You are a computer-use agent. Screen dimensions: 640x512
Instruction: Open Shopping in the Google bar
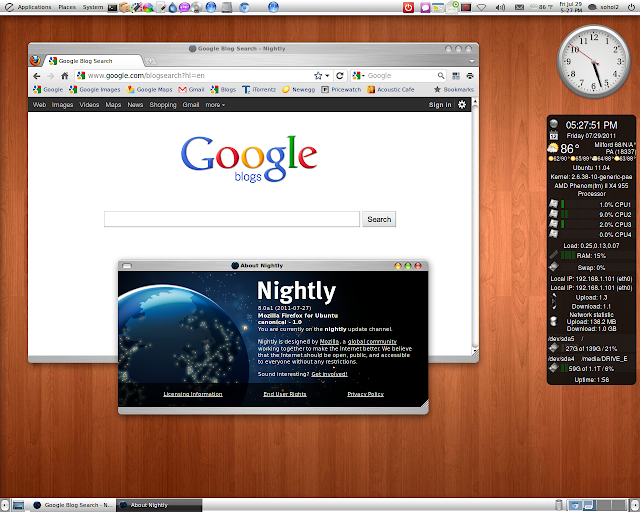(162, 105)
